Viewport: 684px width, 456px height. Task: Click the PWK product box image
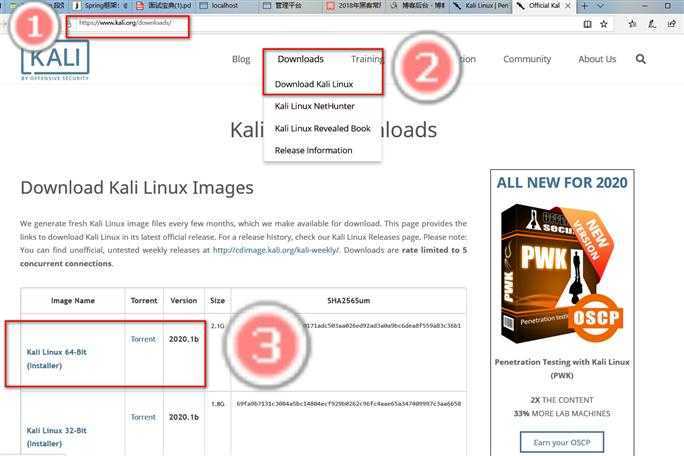pyautogui.click(x=562, y=273)
